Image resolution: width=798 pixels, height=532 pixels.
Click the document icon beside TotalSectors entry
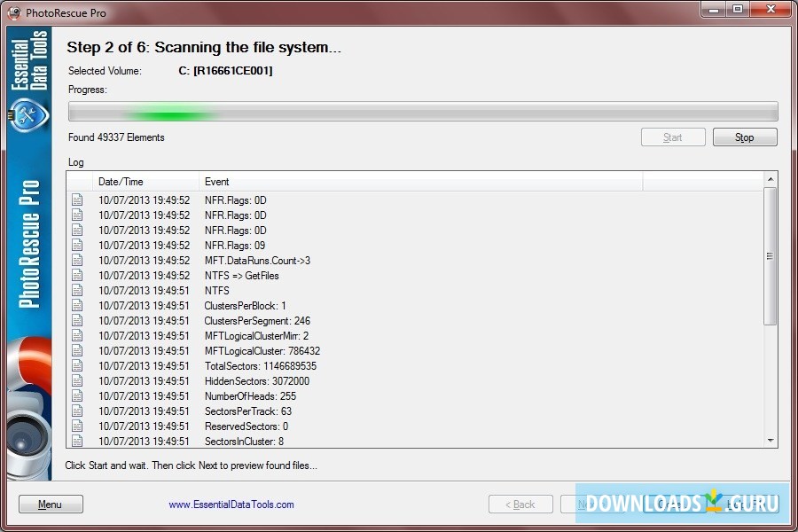[x=79, y=365]
